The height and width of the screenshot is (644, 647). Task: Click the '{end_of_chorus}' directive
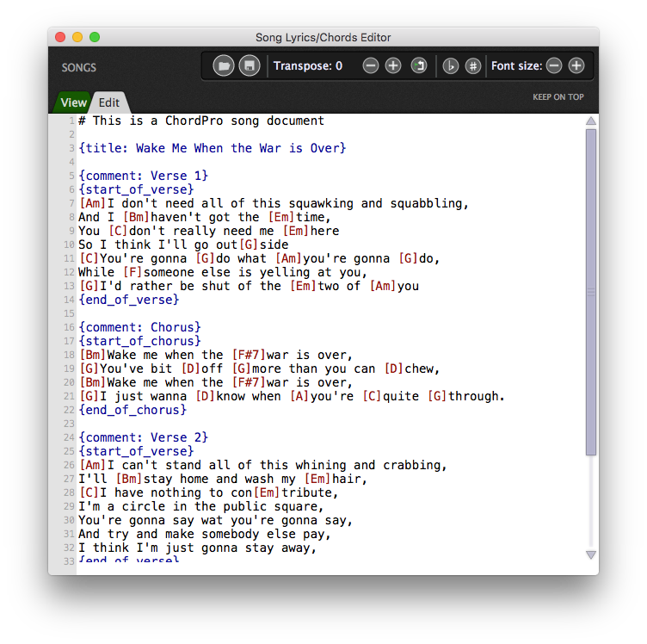pos(132,410)
